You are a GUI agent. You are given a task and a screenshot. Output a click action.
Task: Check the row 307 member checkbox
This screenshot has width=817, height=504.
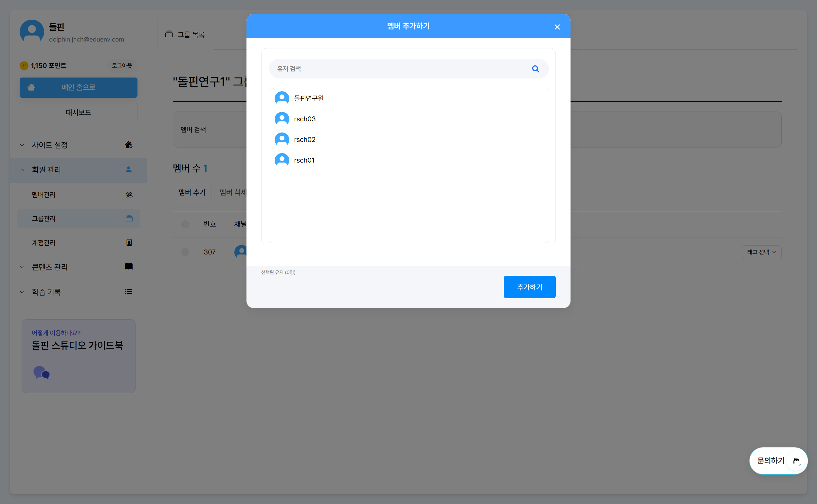185,252
